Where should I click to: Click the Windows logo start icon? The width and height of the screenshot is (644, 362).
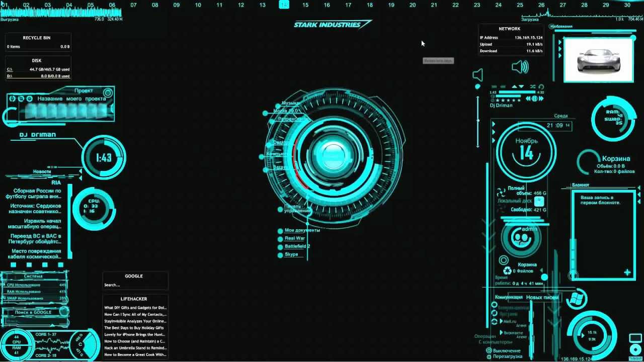point(576,298)
